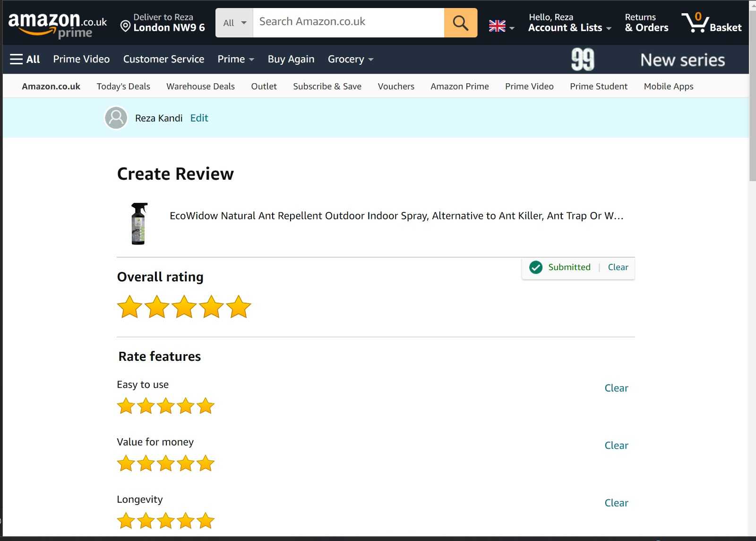Click the orange search magnifier button
Image resolution: width=756 pixels, height=541 pixels.
[x=460, y=23]
